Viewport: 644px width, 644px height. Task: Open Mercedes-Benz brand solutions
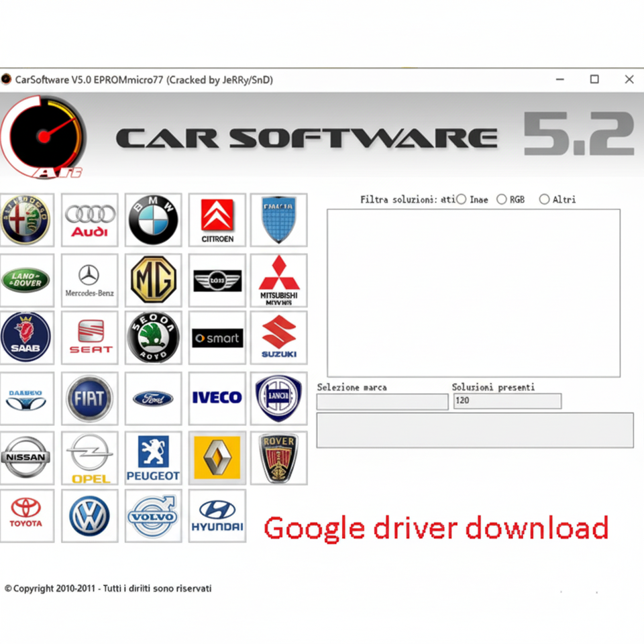(90, 280)
